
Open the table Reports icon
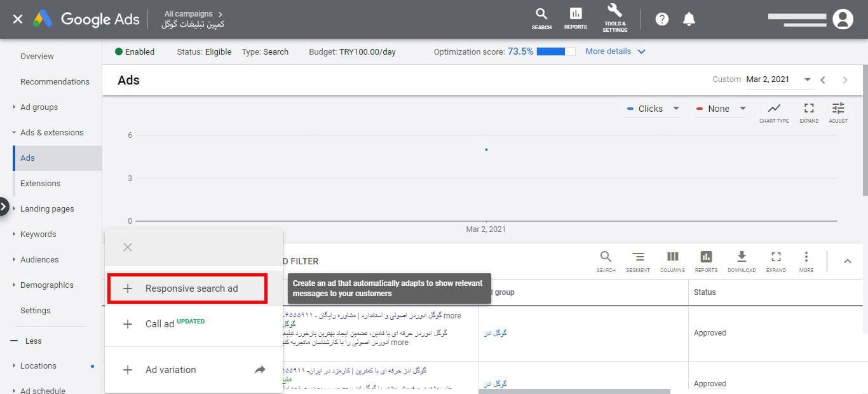pos(706,261)
